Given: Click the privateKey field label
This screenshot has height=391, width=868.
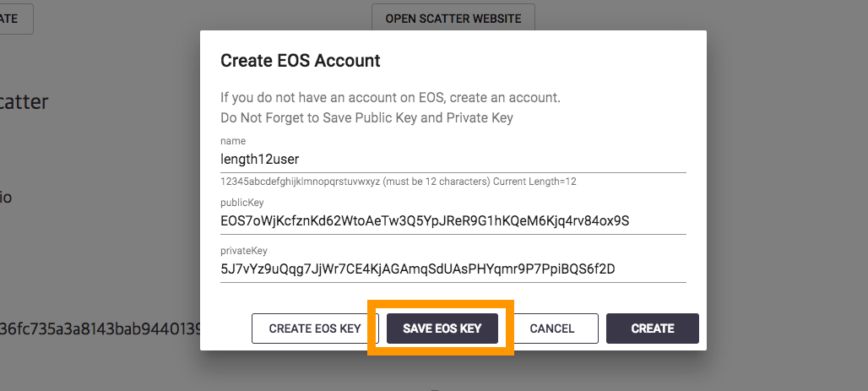Looking at the screenshot, I should (x=243, y=251).
